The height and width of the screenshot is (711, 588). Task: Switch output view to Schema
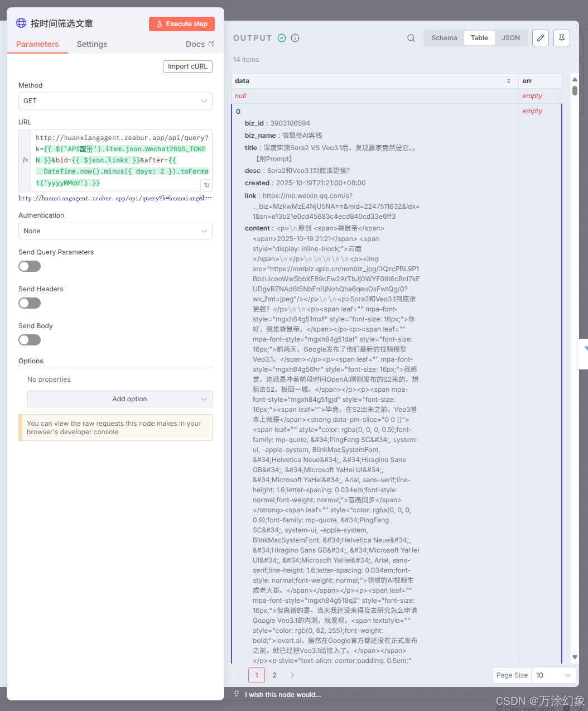[444, 38]
